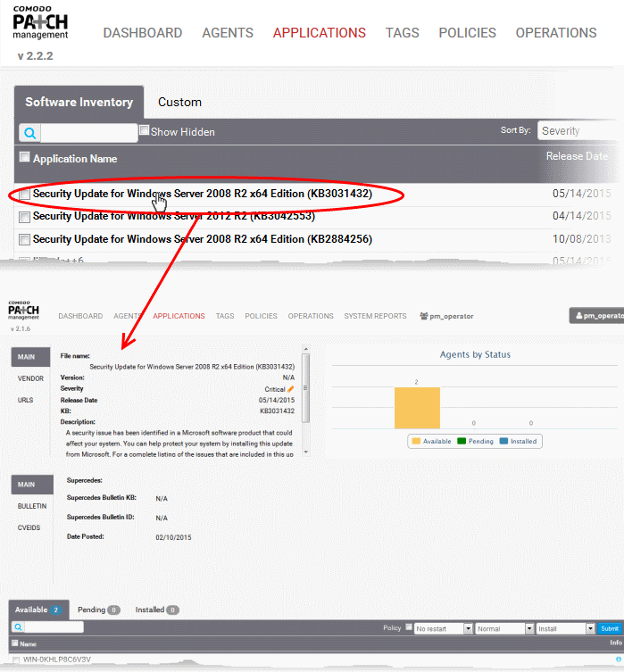Click the yellow Available bar in Agents by Status
This screenshot has height=672, width=624.
point(417,408)
